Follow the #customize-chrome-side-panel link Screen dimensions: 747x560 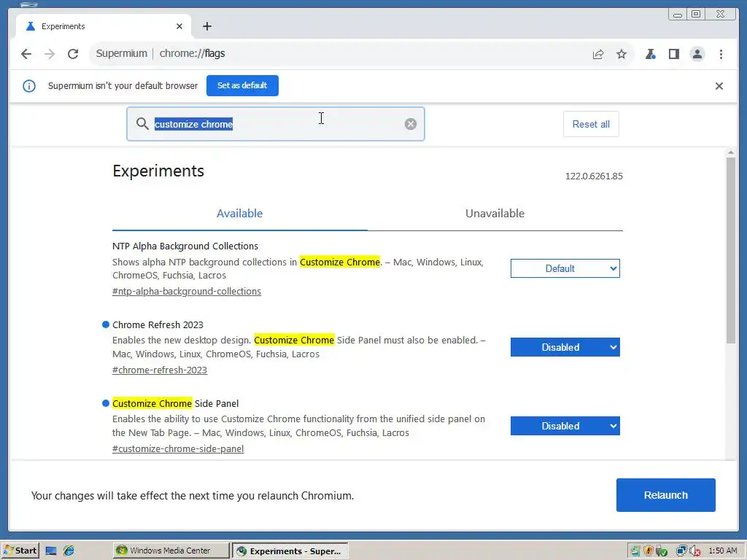[178, 448]
